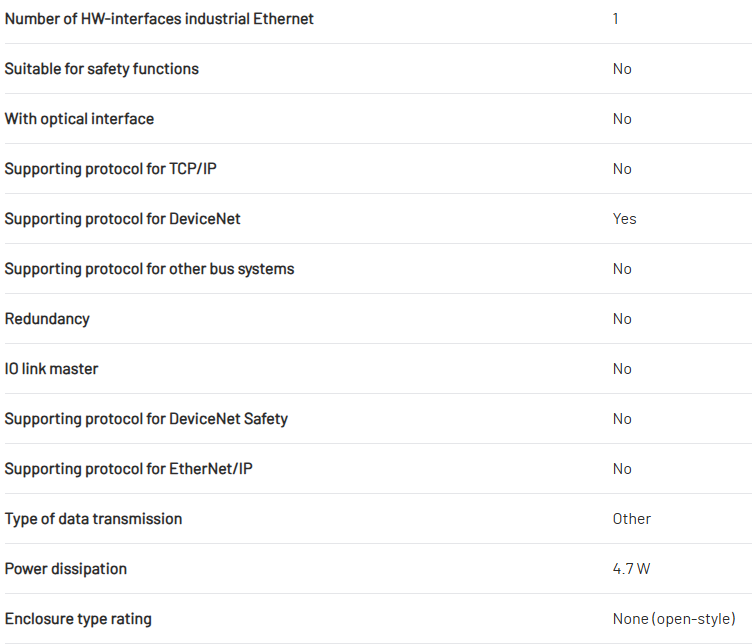752x644 pixels.
Task: Click 'Supporting protocol for DeviceNet Safety' label
Action: click(146, 419)
